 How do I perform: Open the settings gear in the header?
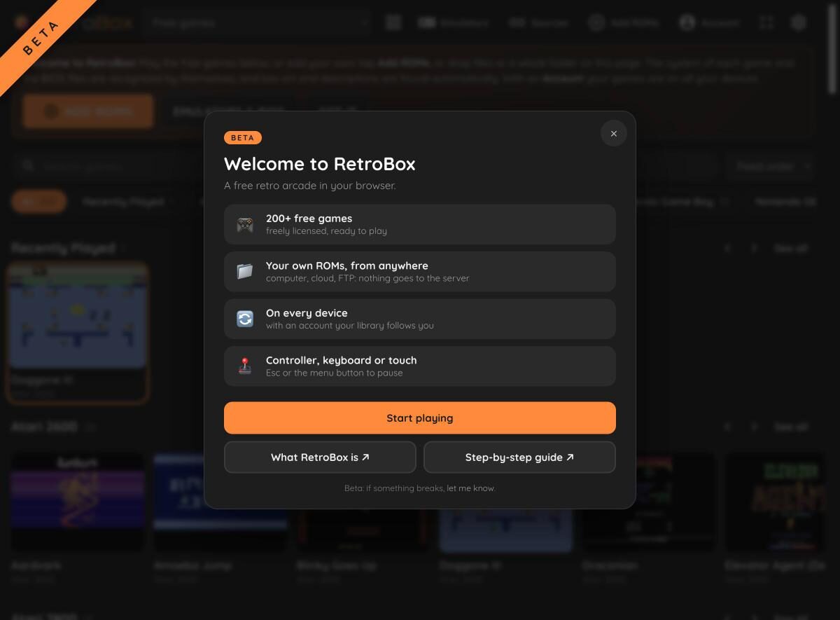799,22
